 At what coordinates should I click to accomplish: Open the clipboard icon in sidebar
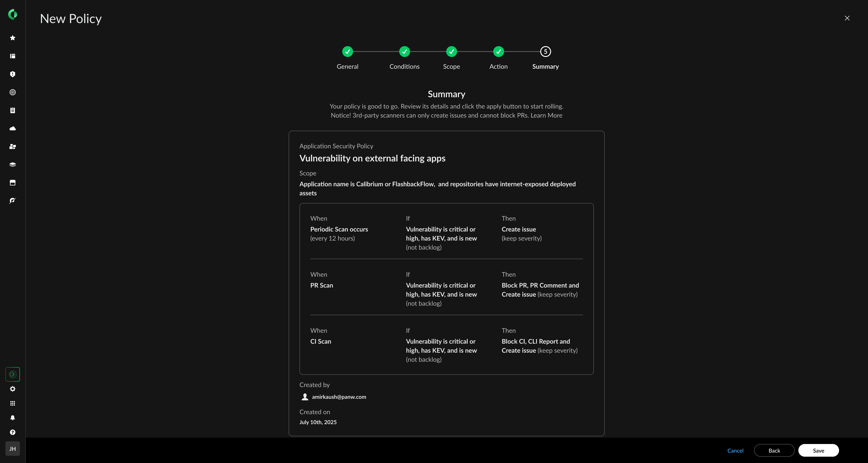pyautogui.click(x=12, y=110)
